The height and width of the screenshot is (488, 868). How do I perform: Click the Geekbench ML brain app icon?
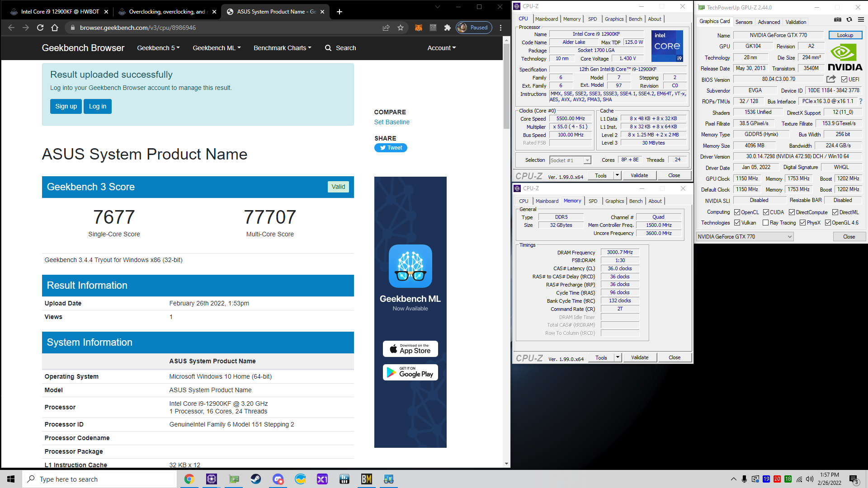(x=410, y=266)
